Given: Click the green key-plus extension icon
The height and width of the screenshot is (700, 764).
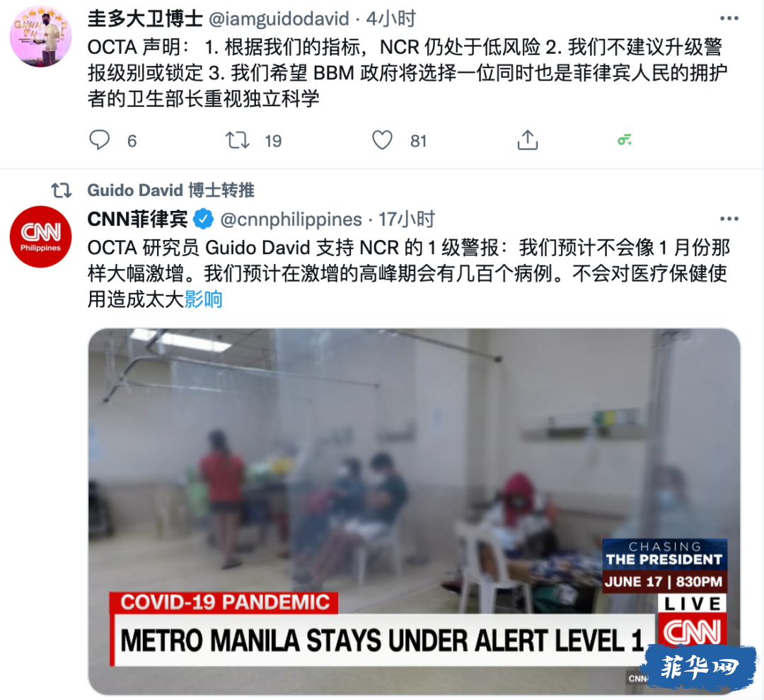Looking at the screenshot, I should pos(625,140).
